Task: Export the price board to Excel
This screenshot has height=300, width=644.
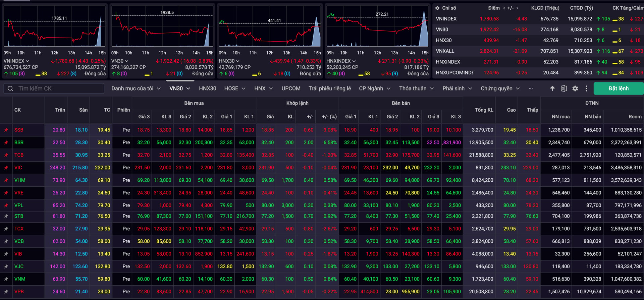Action: pyautogui.click(x=564, y=88)
